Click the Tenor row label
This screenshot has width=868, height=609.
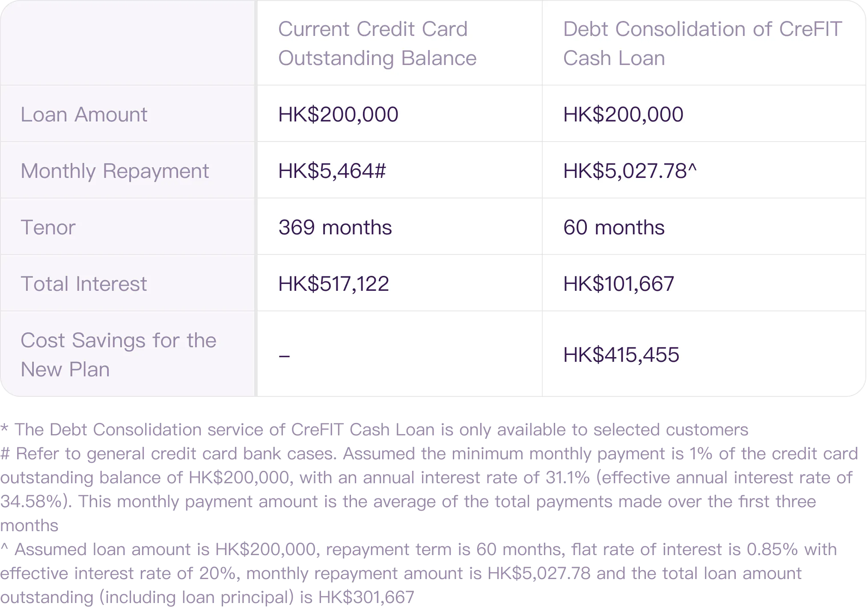48,227
